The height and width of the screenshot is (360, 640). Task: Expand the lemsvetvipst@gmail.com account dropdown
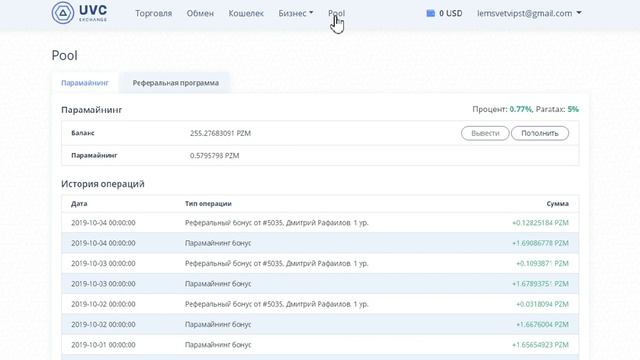[529, 13]
